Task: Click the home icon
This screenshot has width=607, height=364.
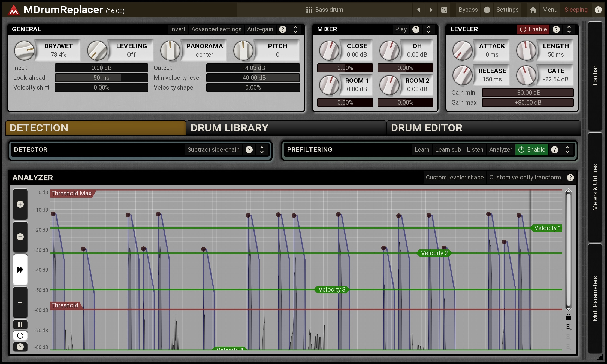Action: coord(533,10)
